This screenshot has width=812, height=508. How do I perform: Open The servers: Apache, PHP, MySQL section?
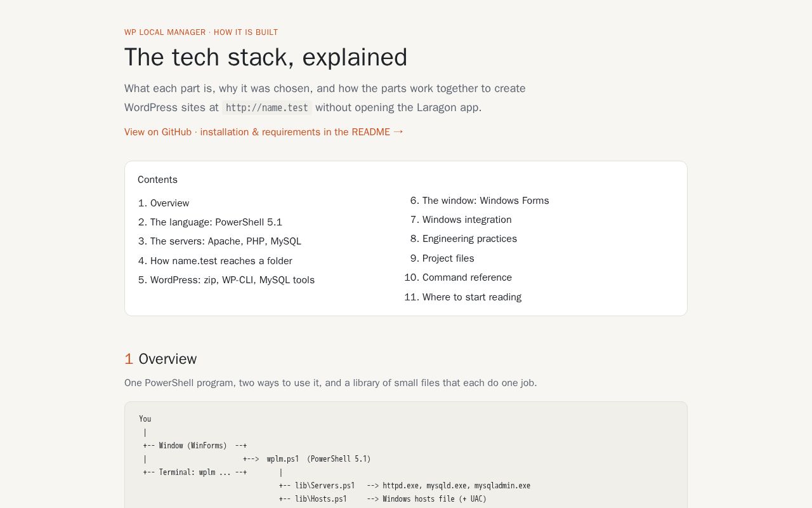tap(226, 241)
